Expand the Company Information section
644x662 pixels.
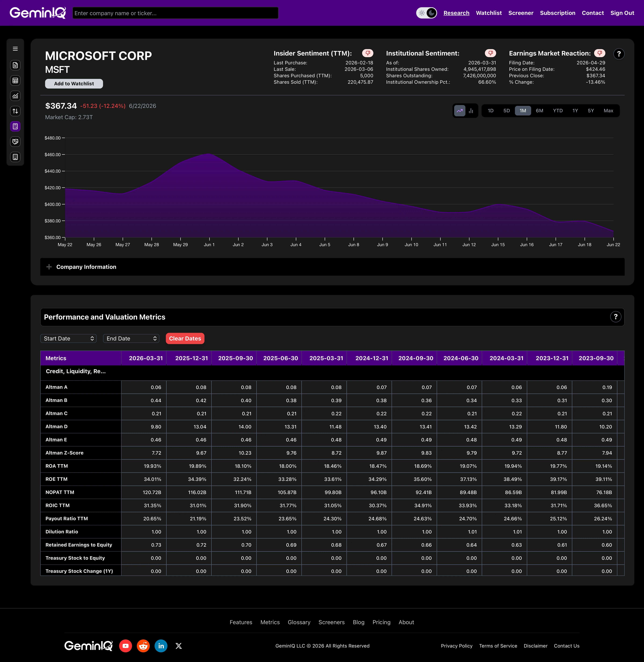(x=332, y=267)
